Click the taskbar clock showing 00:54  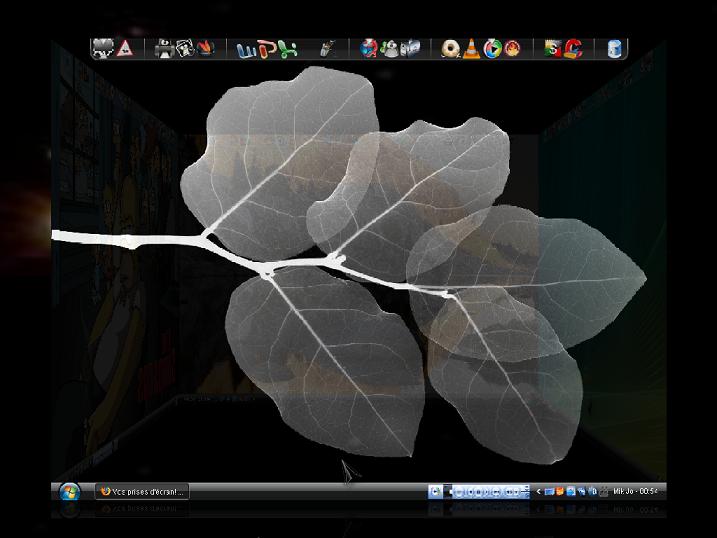(x=636, y=491)
